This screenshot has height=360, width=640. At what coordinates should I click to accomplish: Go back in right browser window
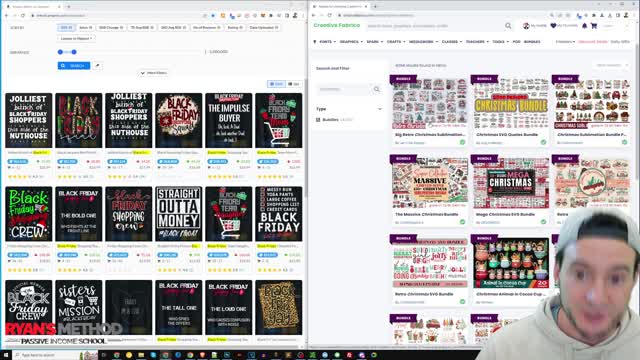click(313, 16)
